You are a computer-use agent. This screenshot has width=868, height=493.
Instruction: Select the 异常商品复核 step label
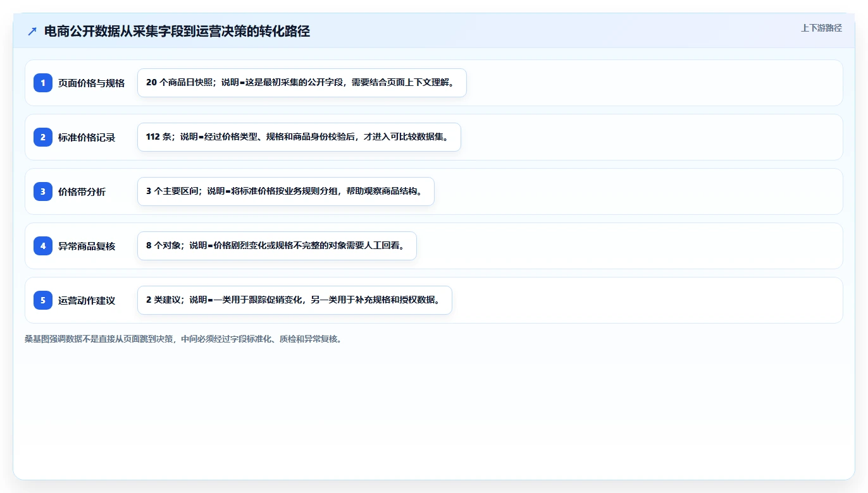pos(87,246)
